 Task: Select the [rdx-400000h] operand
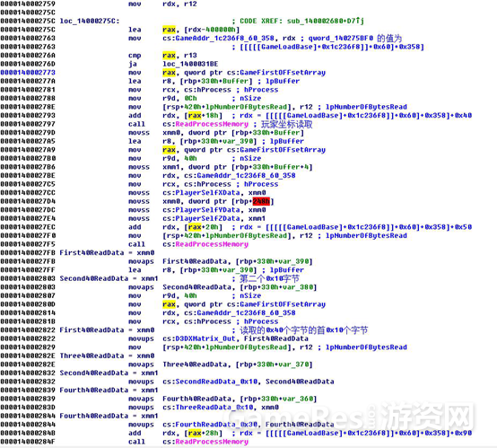pyautogui.click(x=212, y=30)
